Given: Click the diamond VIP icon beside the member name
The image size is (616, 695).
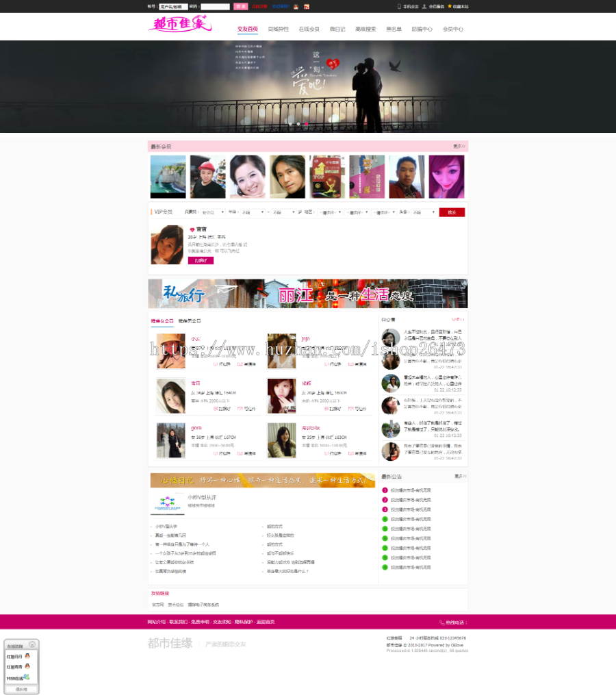Looking at the screenshot, I should click(192, 229).
